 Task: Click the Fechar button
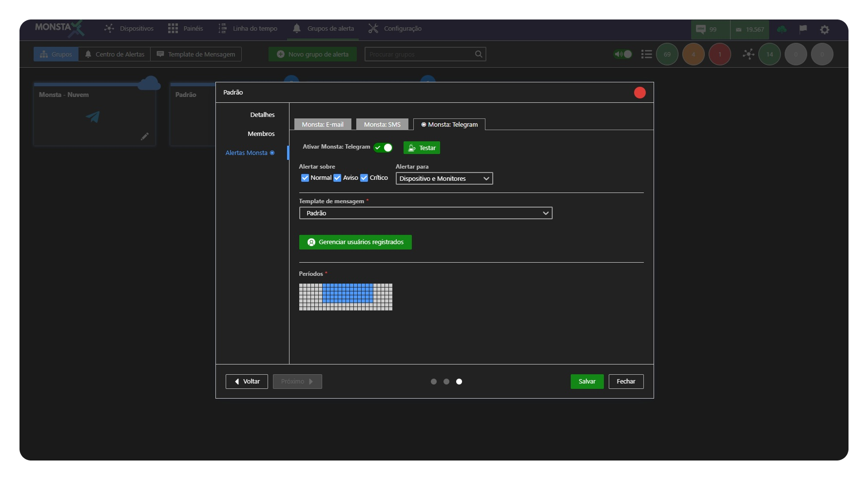(626, 382)
